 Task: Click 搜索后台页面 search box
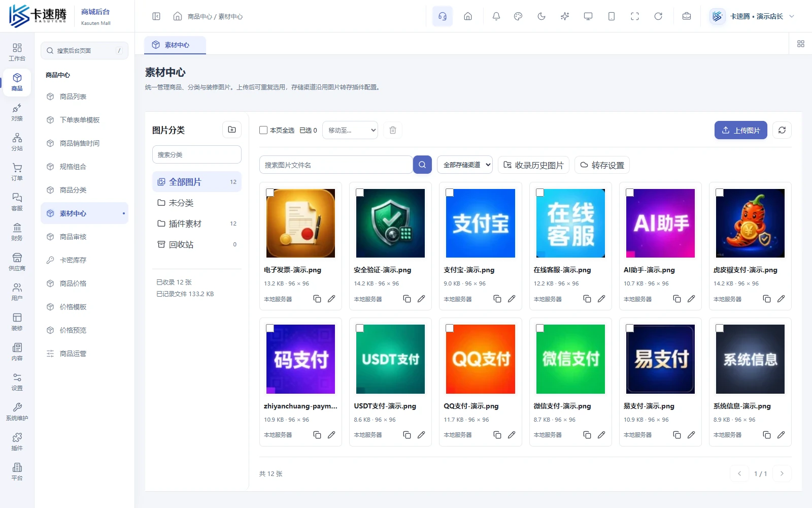coord(84,50)
